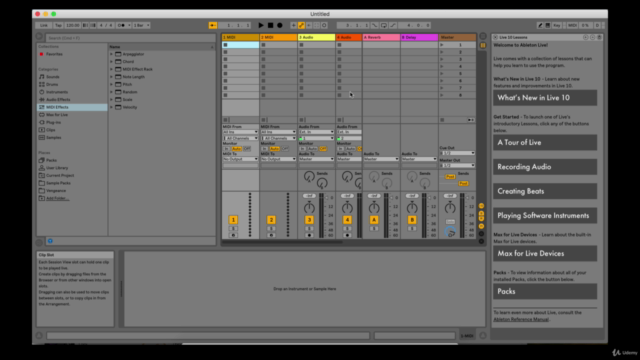Toggle track 2 activator button
The width and height of the screenshot is (640, 360).
[x=271, y=220]
